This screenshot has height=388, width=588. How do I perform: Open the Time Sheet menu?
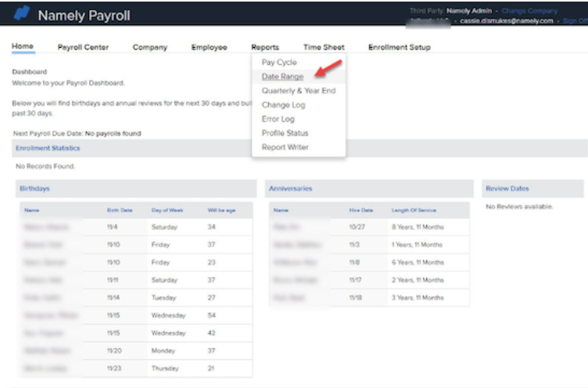(323, 48)
